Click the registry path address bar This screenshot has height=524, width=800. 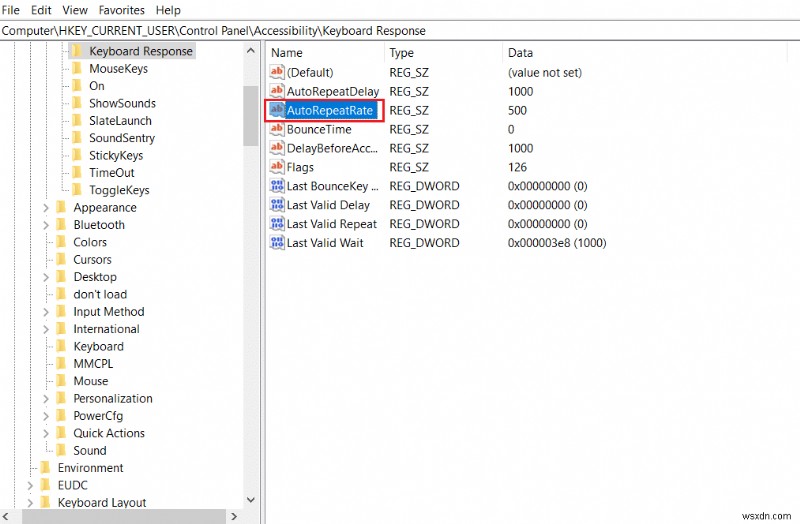point(400,31)
